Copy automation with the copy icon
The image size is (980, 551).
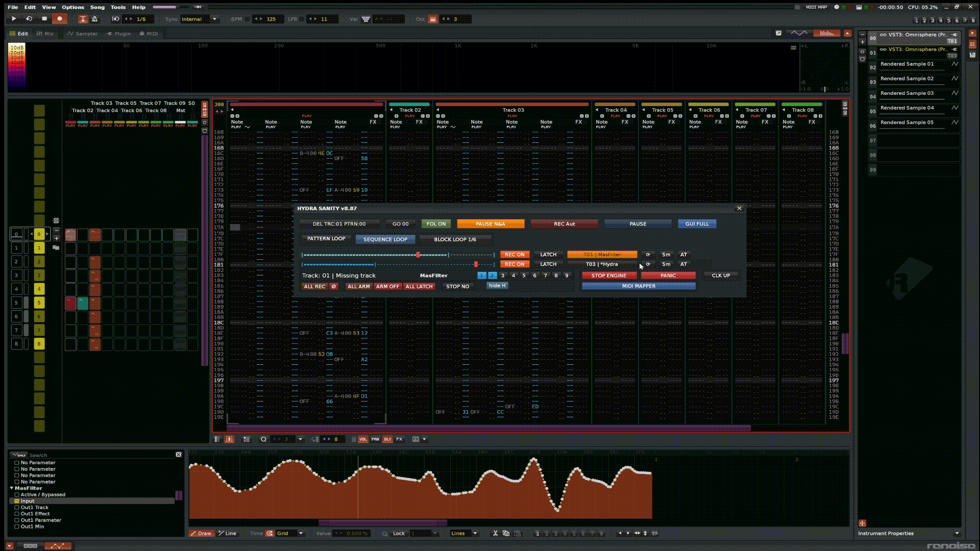tap(506, 534)
